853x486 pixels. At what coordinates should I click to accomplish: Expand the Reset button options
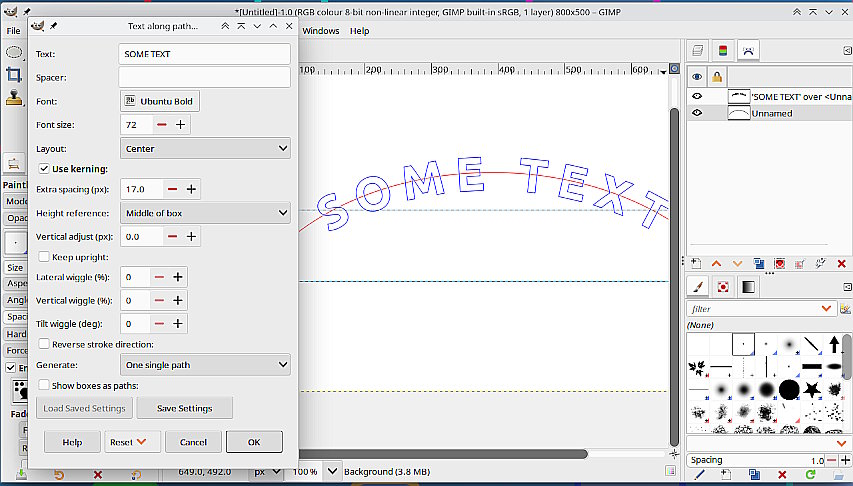pos(141,442)
